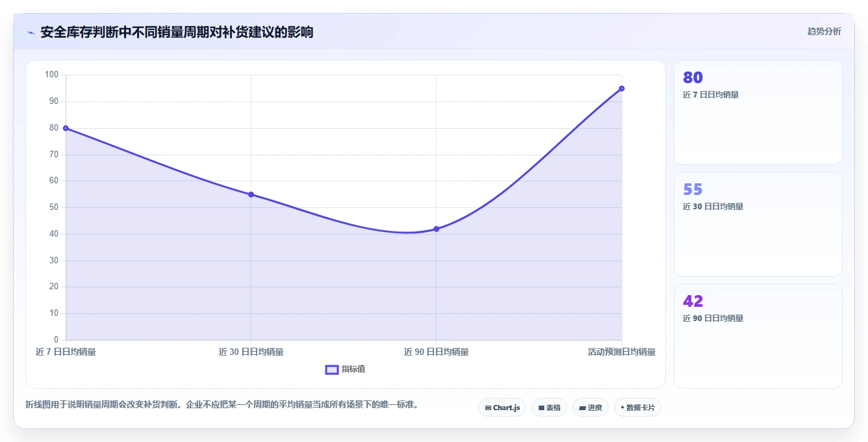Click the 55 value card
Screen dimensions: 868x442
tap(758, 224)
